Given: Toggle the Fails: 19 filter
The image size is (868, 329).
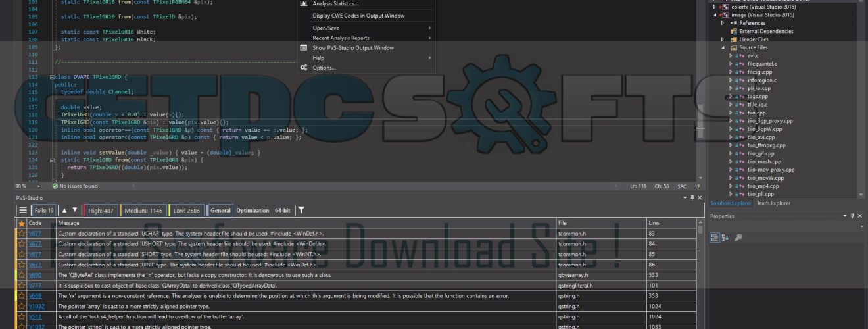Looking at the screenshot, I should pyautogui.click(x=43, y=211).
